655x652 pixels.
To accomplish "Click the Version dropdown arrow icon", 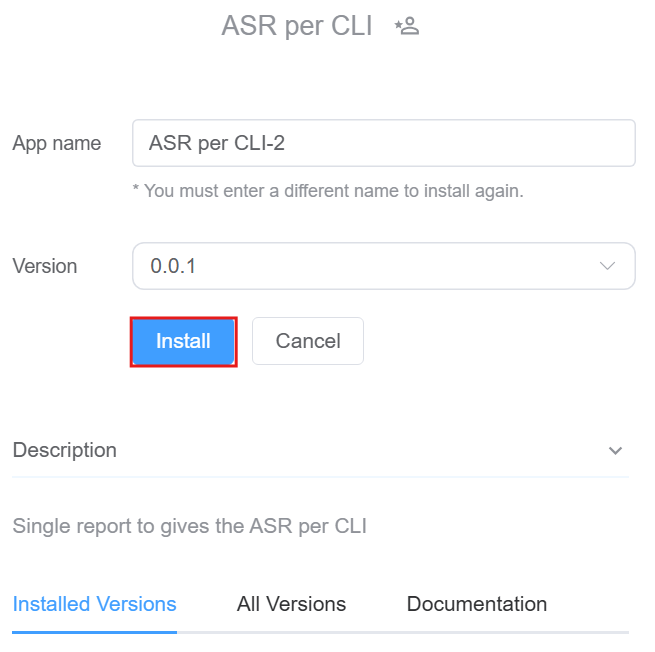I will tap(607, 266).
